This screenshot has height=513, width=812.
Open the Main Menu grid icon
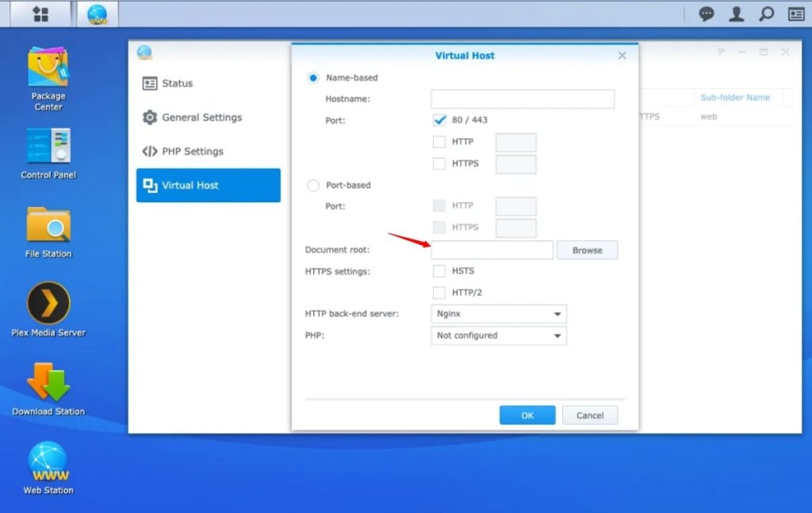pyautogui.click(x=40, y=14)
